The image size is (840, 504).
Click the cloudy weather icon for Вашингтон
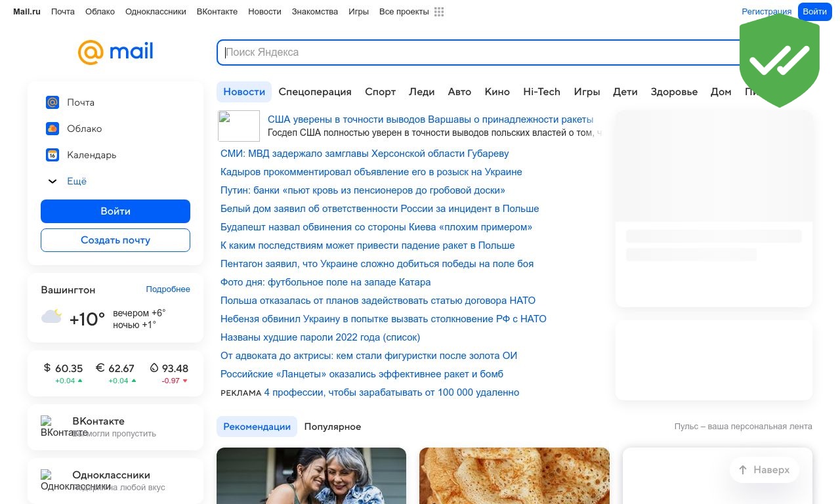52,316
